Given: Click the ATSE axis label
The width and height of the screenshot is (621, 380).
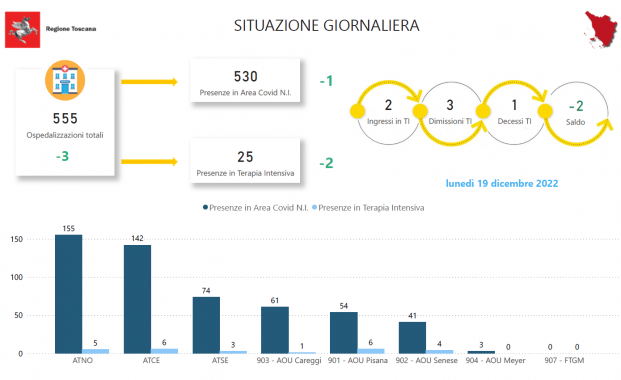Looking at the screenshot, I should [220, 361].
